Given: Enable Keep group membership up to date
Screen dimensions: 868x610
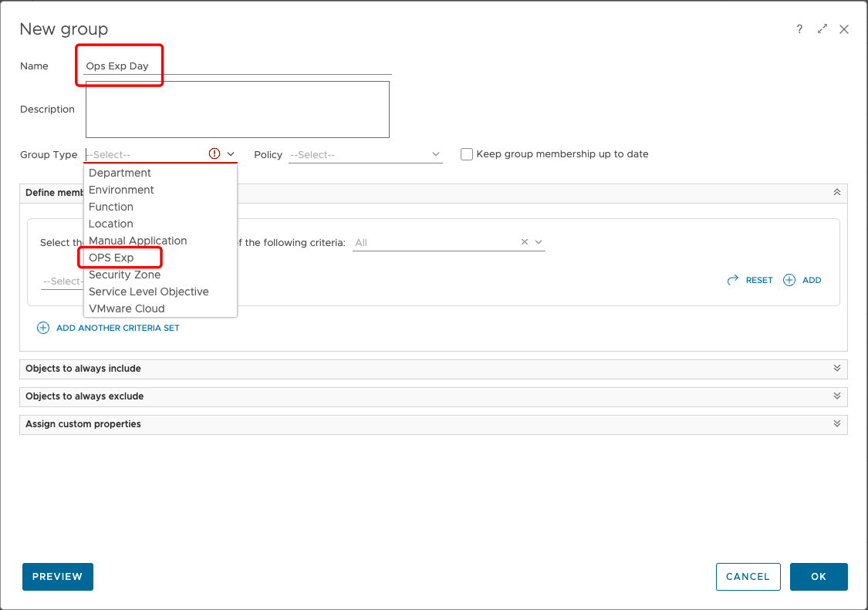Looking at the screenshot, I should point(467,154).
